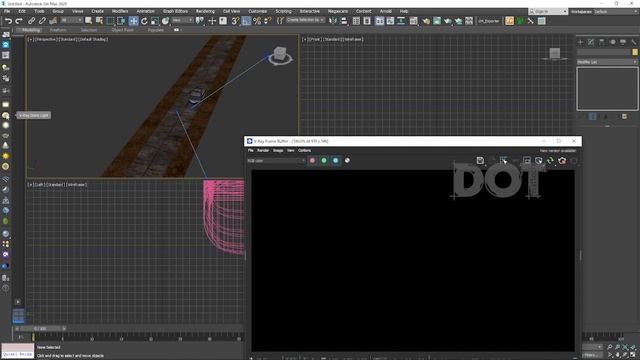640x360 pixels.
Task: Toggle Spinner Snap in main toolbar
Action: tap(268, 21)
